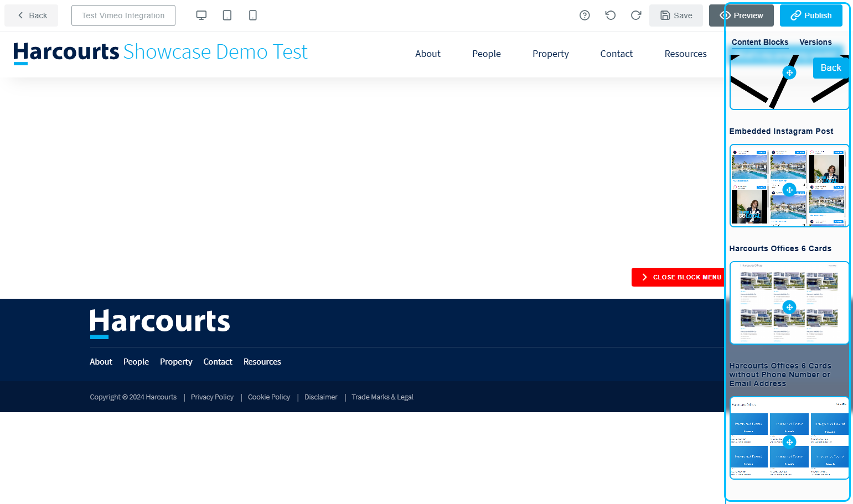This screenshot has width=853, height=504.
Task: Click Resources link in the footer
Action: coord(262,362)
